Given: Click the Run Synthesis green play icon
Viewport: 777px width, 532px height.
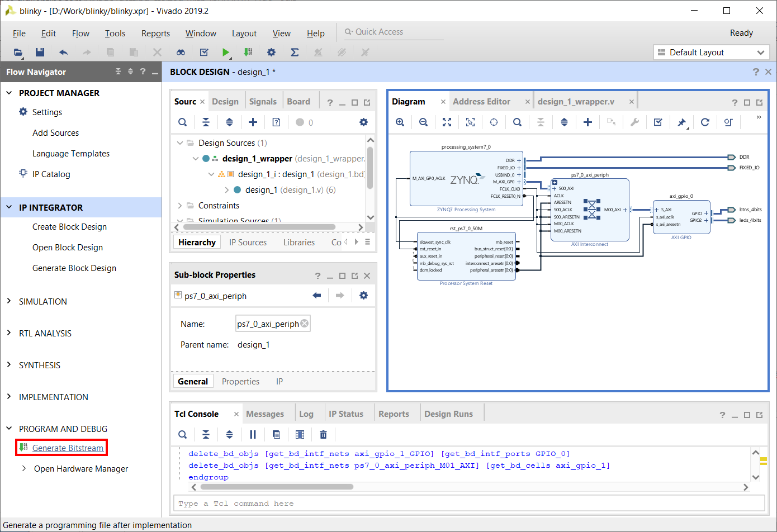Looking at the screenshot, I should point(226,53).
